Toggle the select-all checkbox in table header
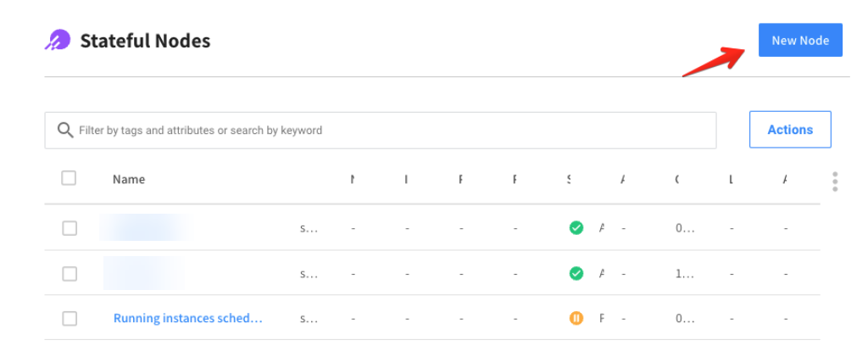 point(69,178)
